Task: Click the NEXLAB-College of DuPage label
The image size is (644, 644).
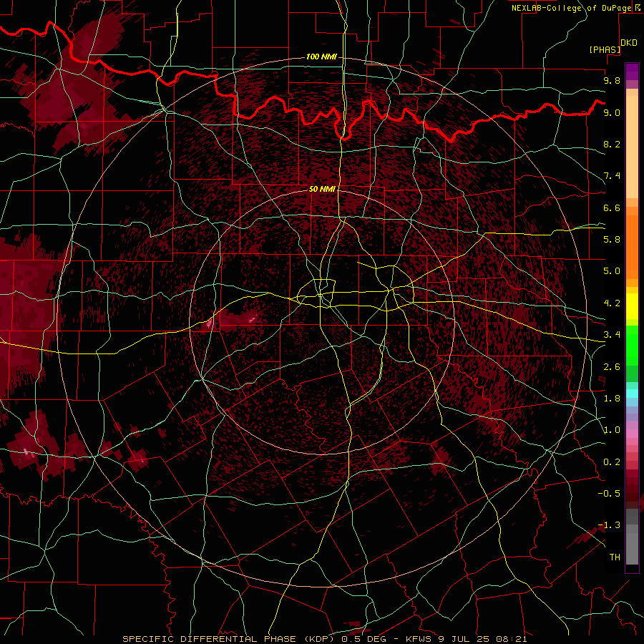Action: 572,8
